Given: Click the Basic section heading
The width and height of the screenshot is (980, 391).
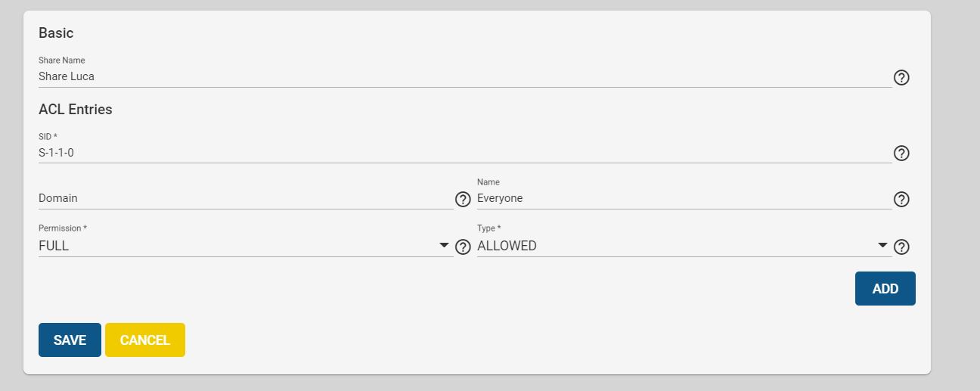Looking at the screenshot, I should [56, 33].
